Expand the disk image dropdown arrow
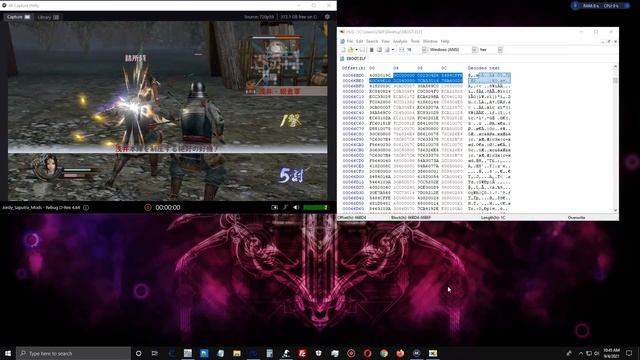This screenshot has width=640, height=360. click(x=393, y=50)
